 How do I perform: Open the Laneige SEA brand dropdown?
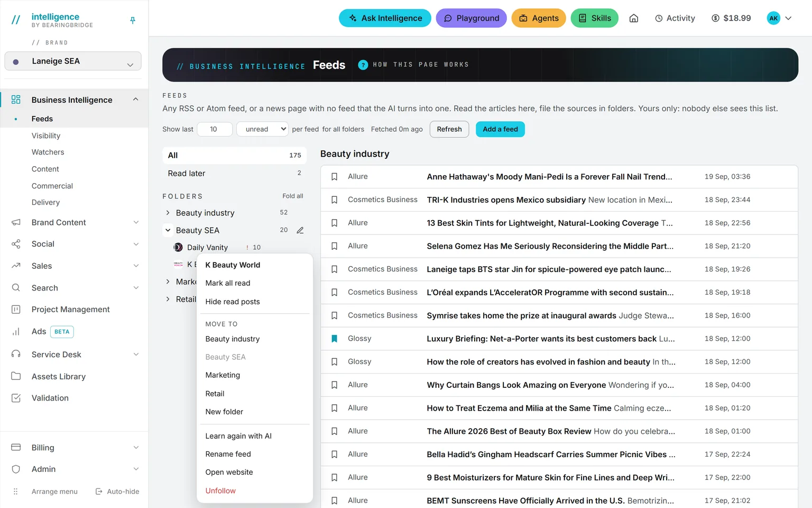coord(73,61)
